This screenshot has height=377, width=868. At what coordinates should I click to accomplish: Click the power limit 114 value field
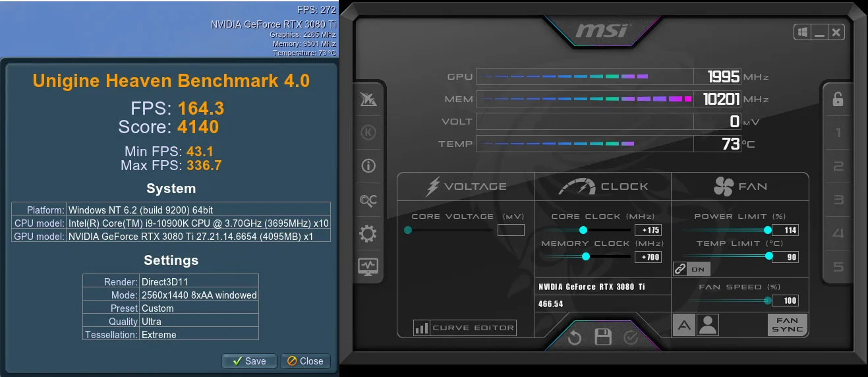(785, 230)
